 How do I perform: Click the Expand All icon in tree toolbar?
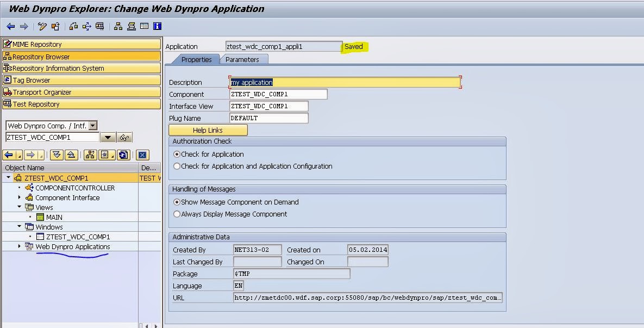57,155
